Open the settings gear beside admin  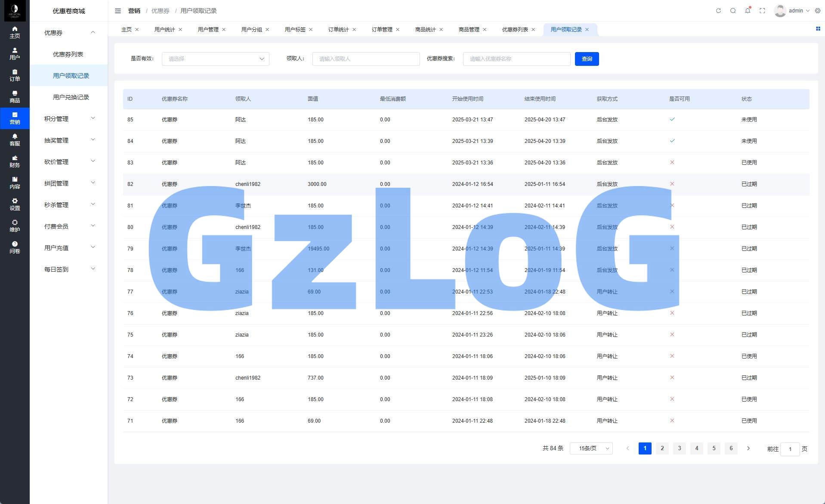(818, 11)
